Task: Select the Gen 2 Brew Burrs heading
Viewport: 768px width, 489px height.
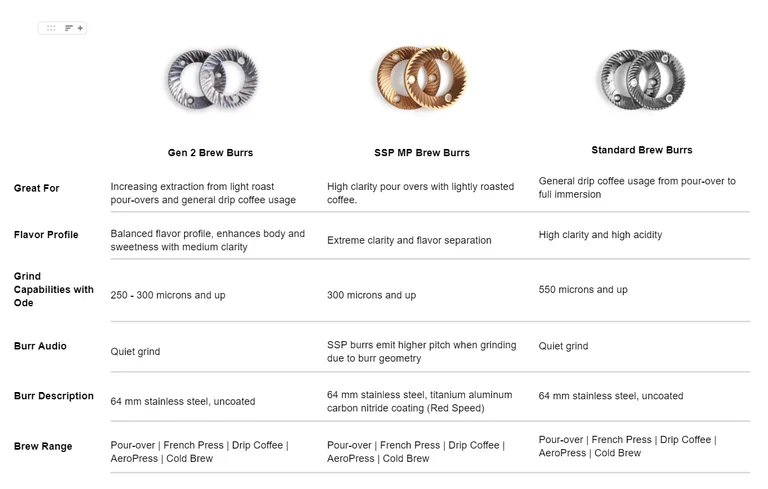Action: pos(210,152)
